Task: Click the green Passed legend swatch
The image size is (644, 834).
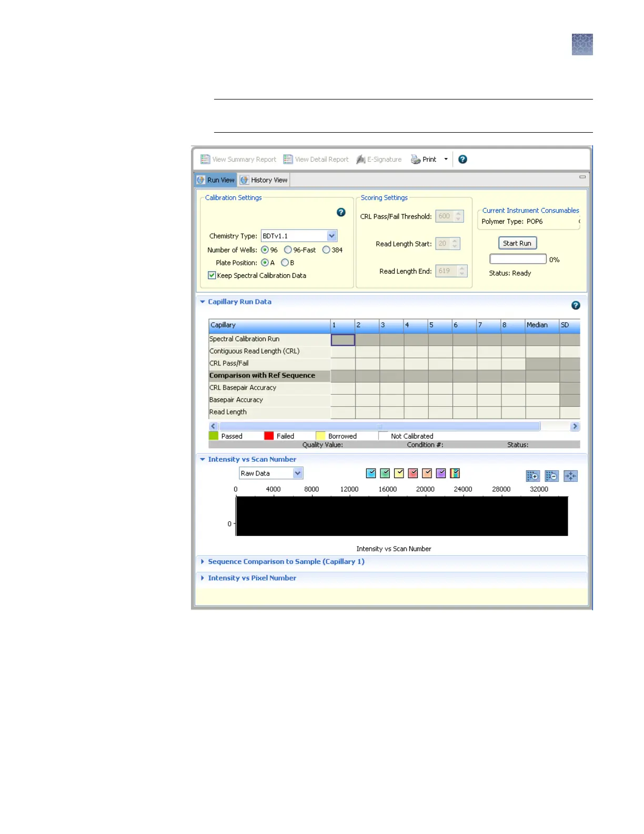Action: click(214, 436)
